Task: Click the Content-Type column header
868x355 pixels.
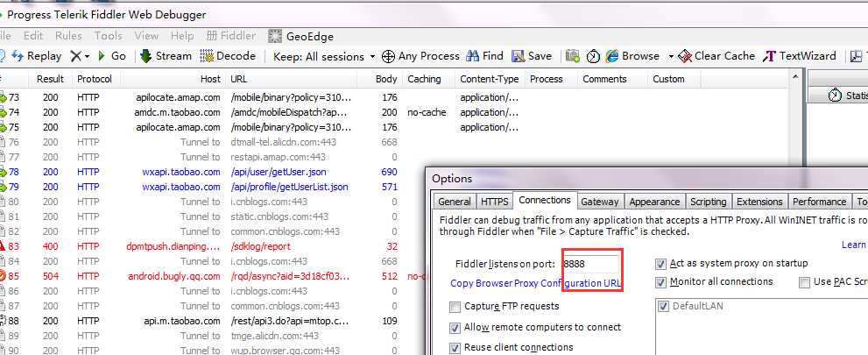Action: 490,79
